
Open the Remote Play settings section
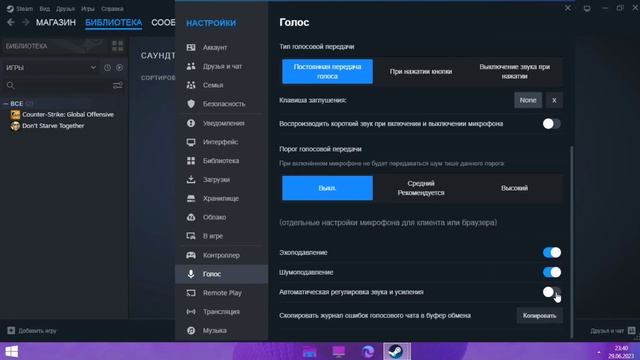pyautogui.click(x=221, y=293)
